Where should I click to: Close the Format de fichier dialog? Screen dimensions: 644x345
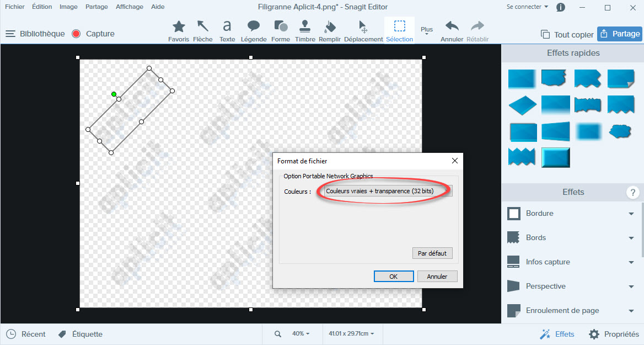point(455,161)
